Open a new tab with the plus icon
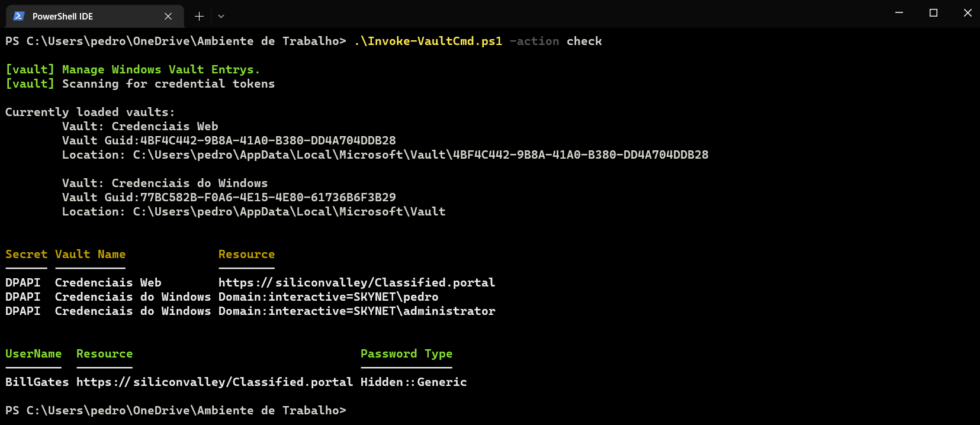Screen dimensions: 980x425 click(x=199, y=16)
